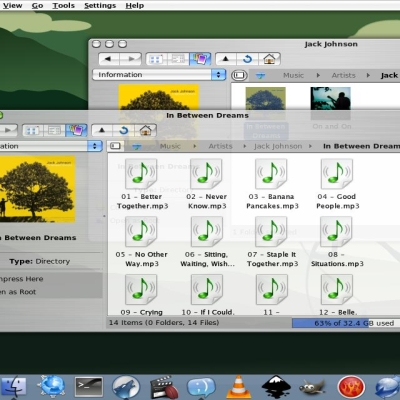Select 07 - Staple It Together.mp3
The height and width of the screenshot is (400, 400).
(x=272, y=242)
